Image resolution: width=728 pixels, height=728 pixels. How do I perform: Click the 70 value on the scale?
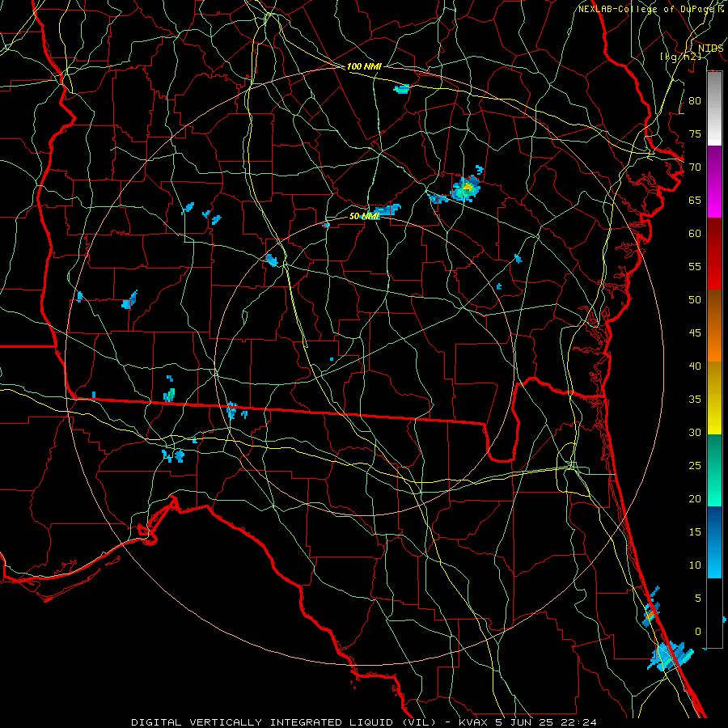(x=695, y=167)
